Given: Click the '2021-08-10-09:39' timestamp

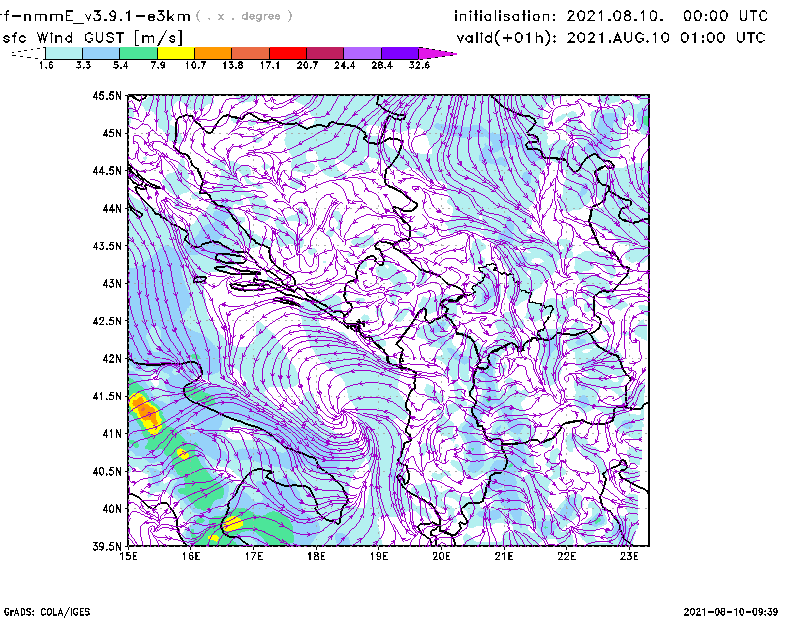Looking at the screenshot, I should click(x=731, y=611).
